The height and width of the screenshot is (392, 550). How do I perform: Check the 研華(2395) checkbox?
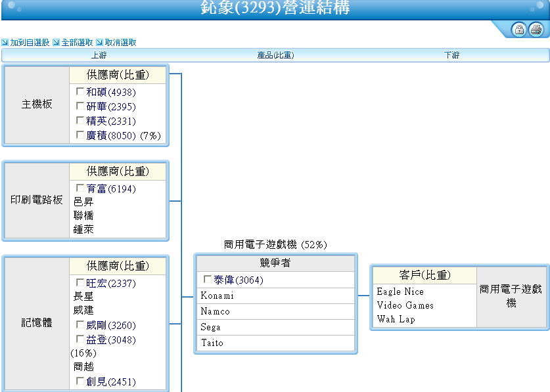[x=80, y=106]
